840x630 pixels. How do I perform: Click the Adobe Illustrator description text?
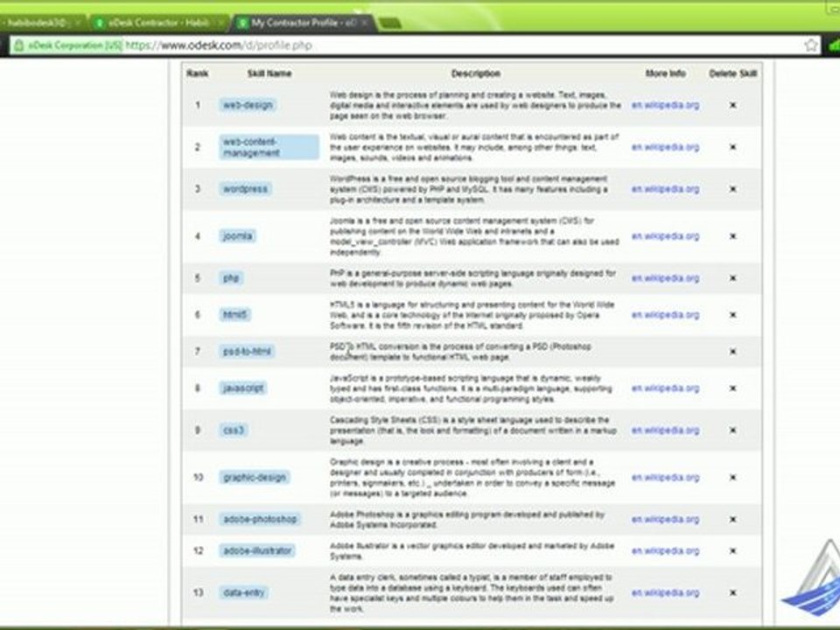click(472, 551)
